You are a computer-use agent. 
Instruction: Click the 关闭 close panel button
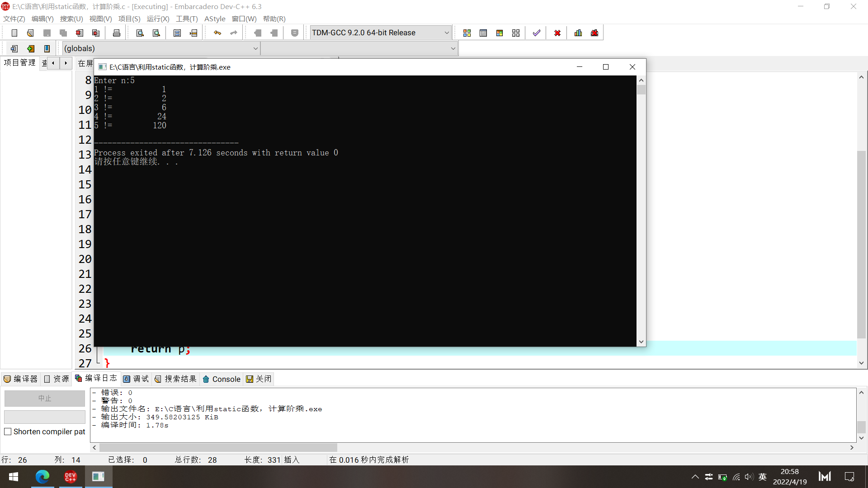tap(259, 379)
